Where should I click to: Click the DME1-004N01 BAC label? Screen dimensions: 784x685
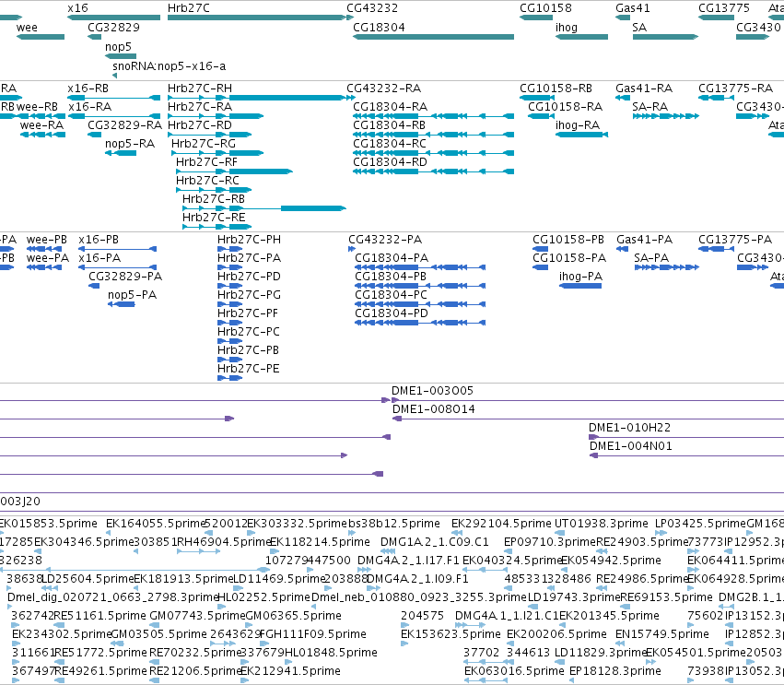pyautogui.click(x=630, y=446)
